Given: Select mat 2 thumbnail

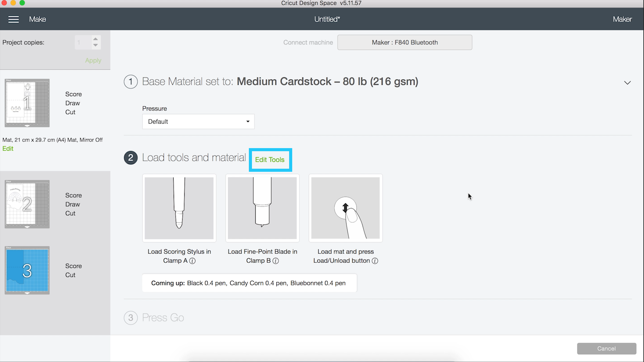Looking at the screenshot, I should point(27,204).
